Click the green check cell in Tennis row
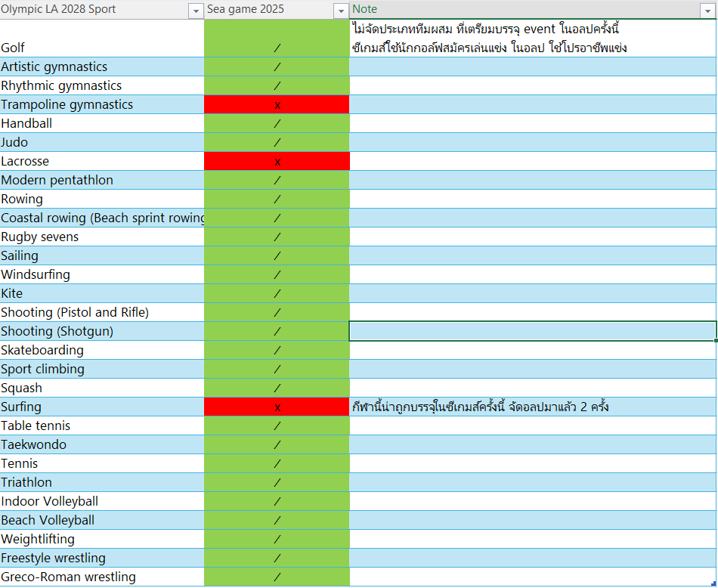This screenshot has width=718, height=588. coord(277,463)
